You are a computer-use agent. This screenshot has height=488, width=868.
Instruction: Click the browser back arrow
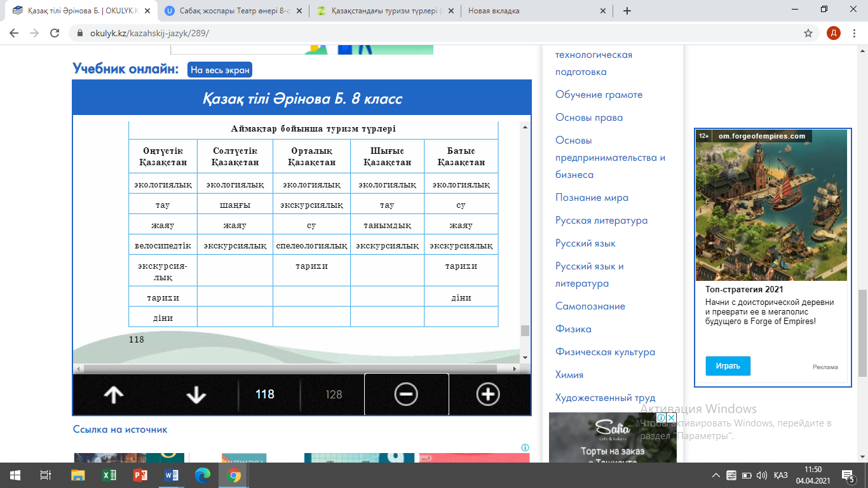[x=14, y=33]
